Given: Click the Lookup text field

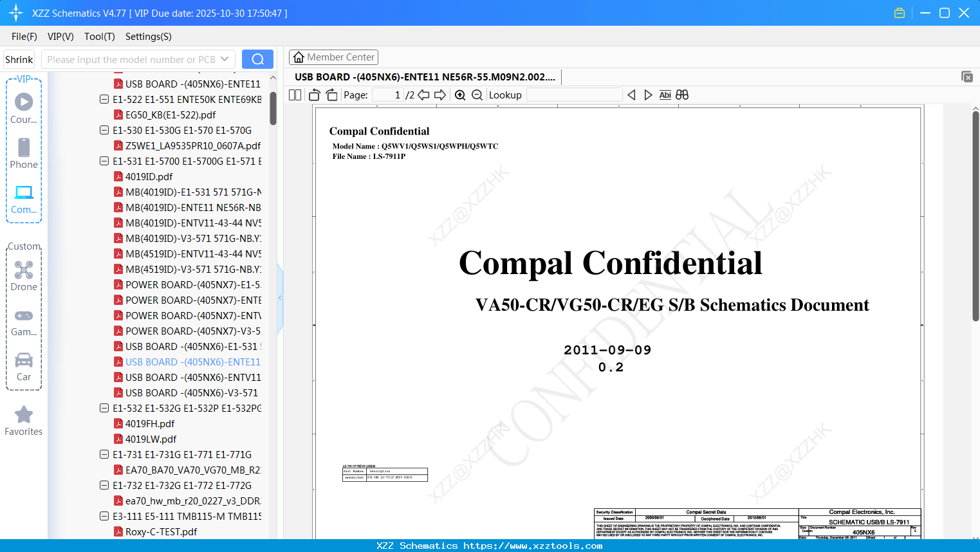Looking at the screenshot, I should tap(574, 95).
